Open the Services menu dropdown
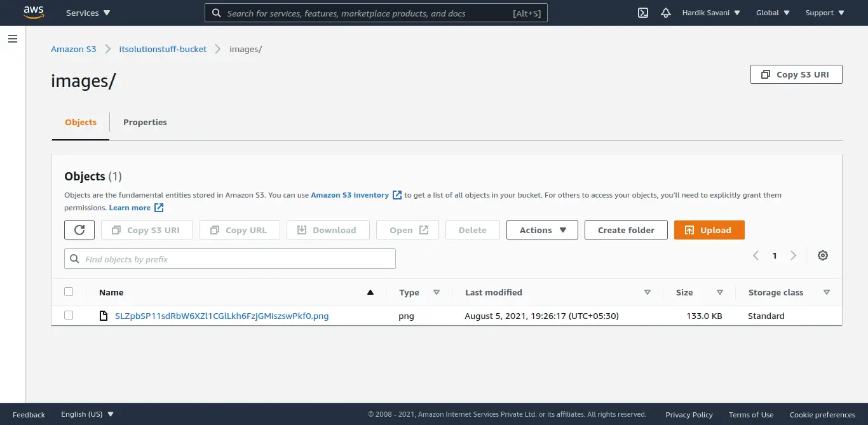This screenshot has width=868, height=425. tap(88, 13)
